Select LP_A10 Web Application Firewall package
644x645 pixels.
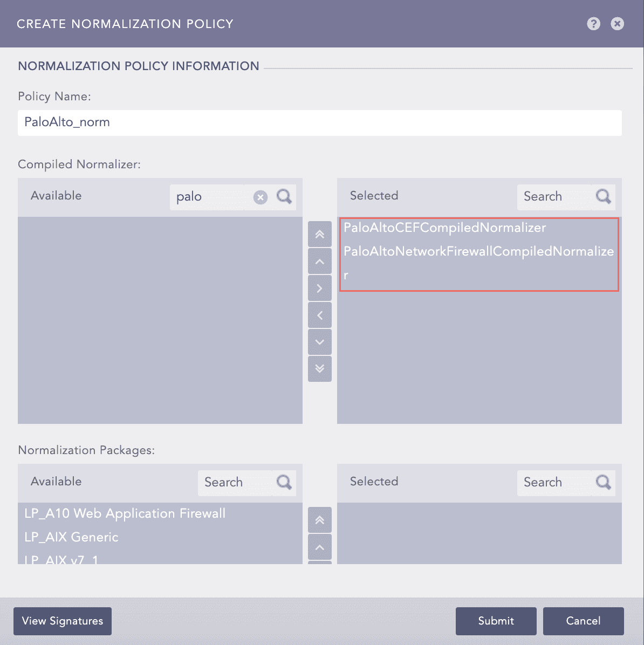[x=125, y=513]
